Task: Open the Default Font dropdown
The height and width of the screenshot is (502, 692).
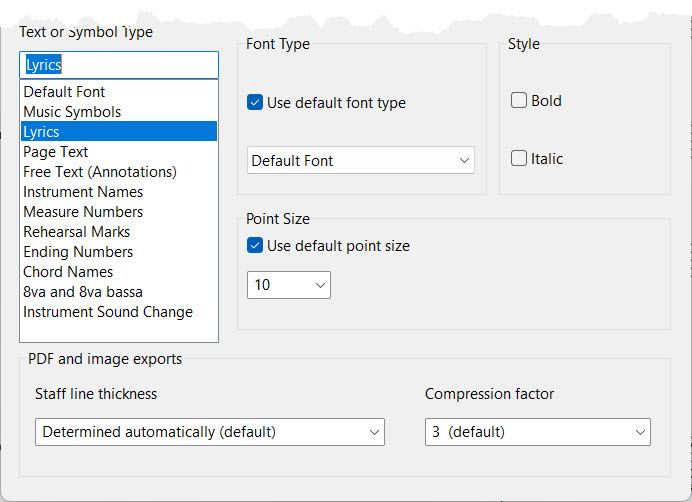Action: (360, 160)
